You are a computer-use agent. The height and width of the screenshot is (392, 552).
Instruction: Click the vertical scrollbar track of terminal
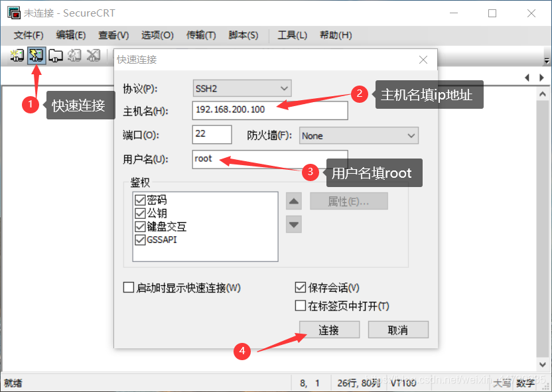click(543, 229)
